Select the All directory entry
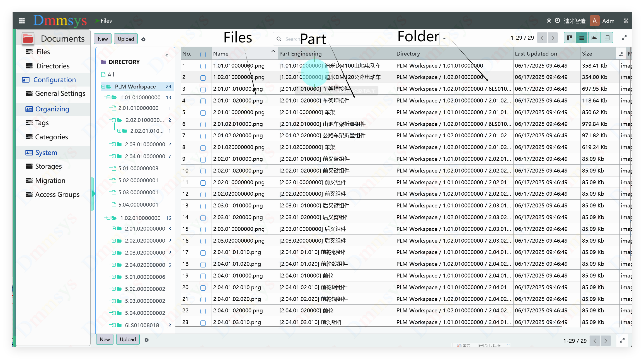This screenshot has width=644, height=359. 111,75
